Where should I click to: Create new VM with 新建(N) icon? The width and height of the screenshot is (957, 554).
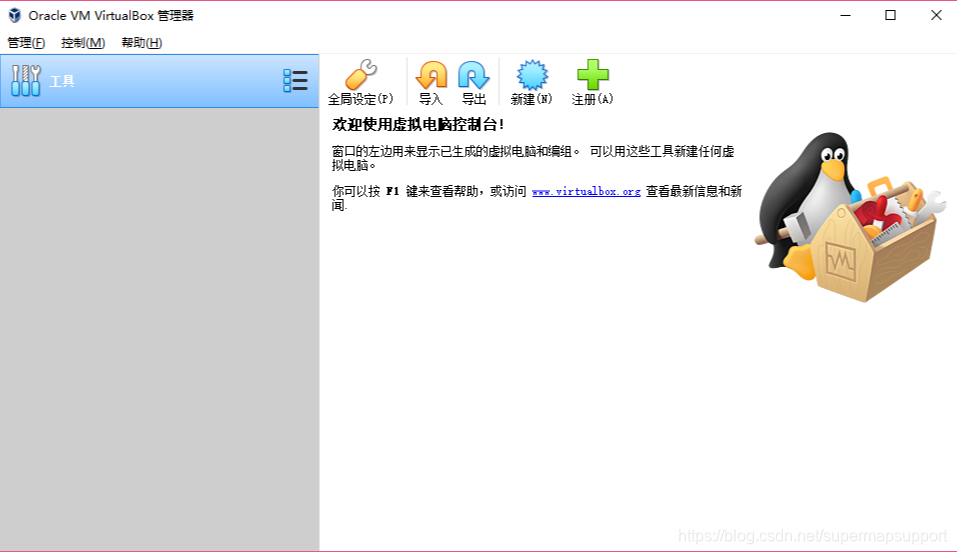pos(532,74)
